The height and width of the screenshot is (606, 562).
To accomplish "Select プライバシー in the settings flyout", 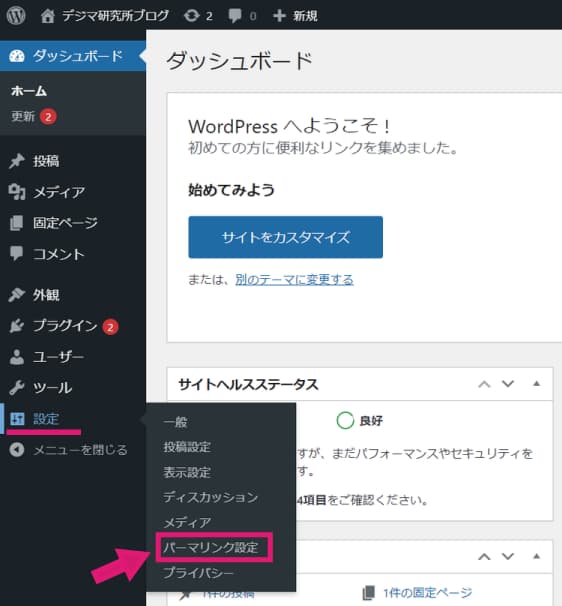I will (199, 573).
